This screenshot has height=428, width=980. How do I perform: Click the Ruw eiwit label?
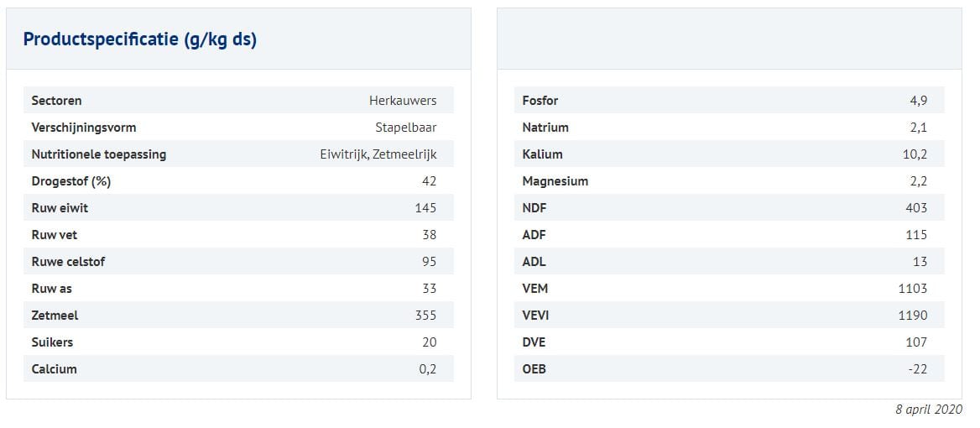click(x=60, y=208)
